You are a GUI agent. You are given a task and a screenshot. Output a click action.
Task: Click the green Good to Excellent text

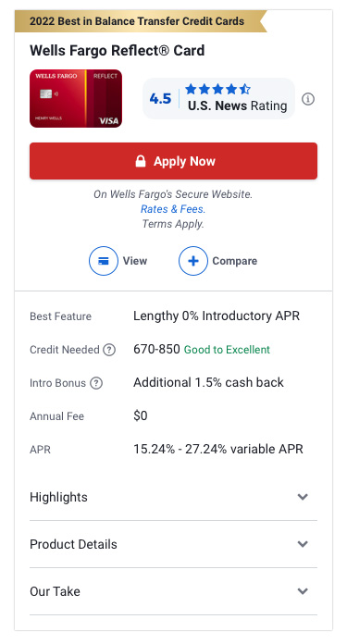227,350
